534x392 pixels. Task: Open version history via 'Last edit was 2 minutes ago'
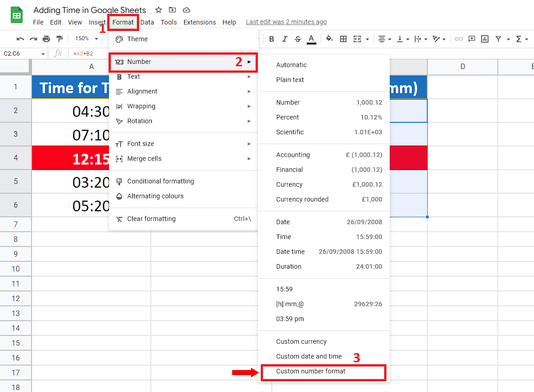(286, 22)
